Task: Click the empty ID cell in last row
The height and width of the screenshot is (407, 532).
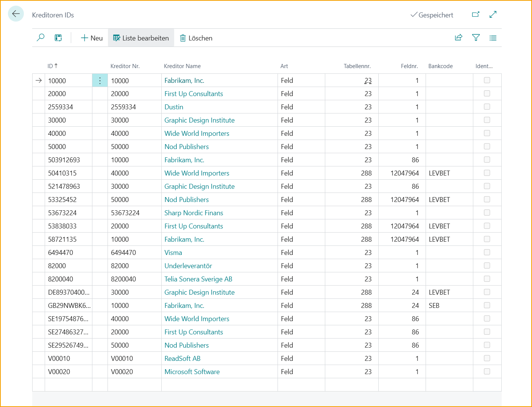Action: click(x=68, y=385)
